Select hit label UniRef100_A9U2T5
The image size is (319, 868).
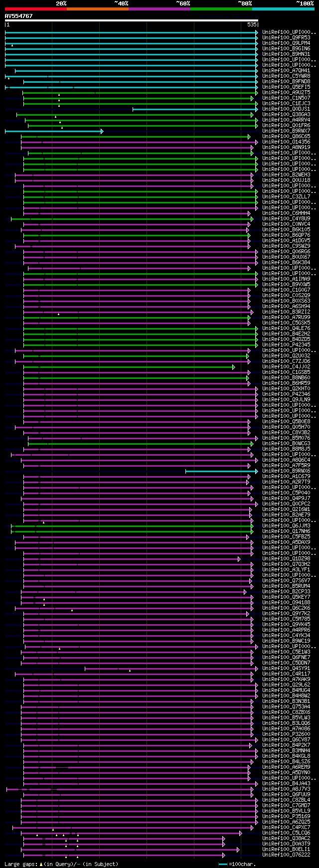[286, 92]
